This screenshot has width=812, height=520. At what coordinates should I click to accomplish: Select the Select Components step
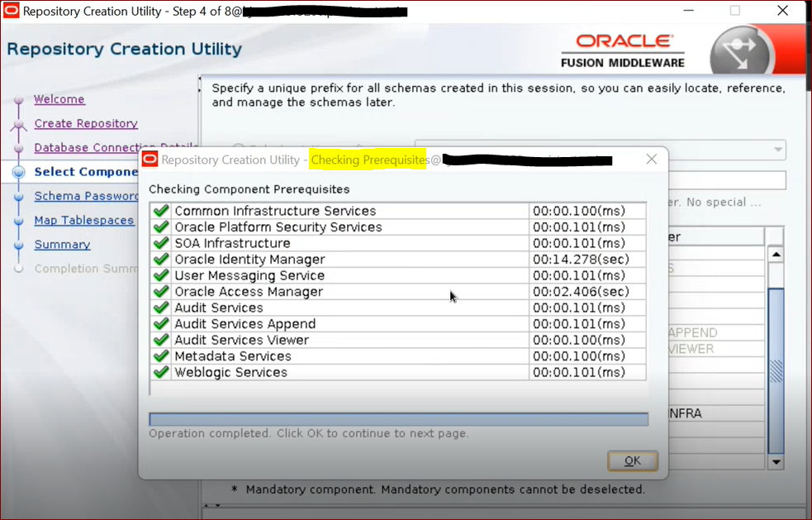[x=86, y=172]
